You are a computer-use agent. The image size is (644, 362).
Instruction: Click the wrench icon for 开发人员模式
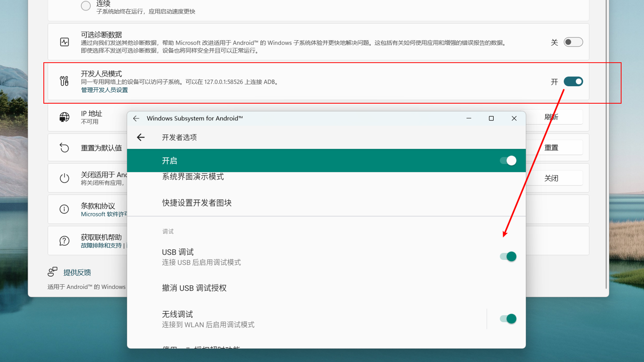(x=64, y=81)
